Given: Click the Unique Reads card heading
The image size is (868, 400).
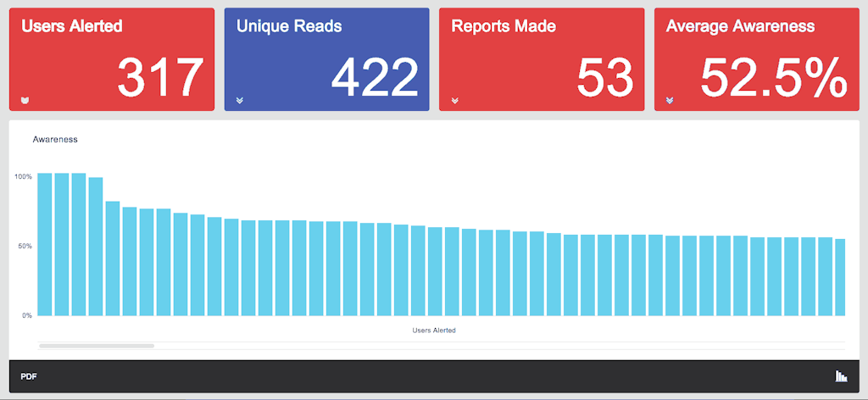Looking at the screenshot, I should point(289,26).
